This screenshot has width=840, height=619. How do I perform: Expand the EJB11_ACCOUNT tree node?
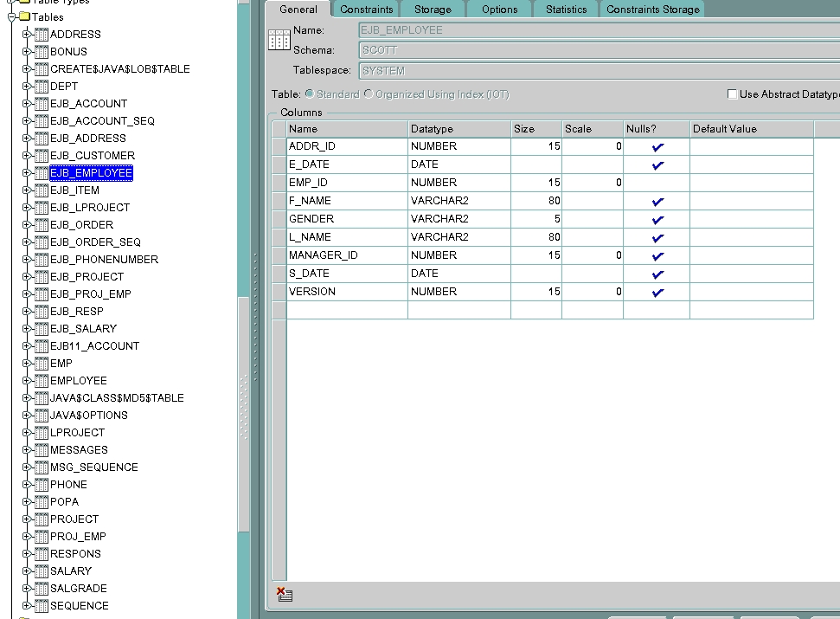tap(26, 346)
